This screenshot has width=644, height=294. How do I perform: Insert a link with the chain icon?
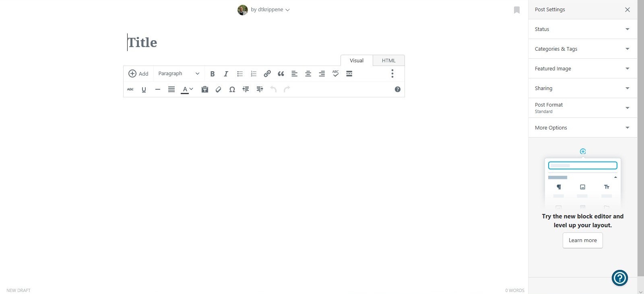point(267,74)
